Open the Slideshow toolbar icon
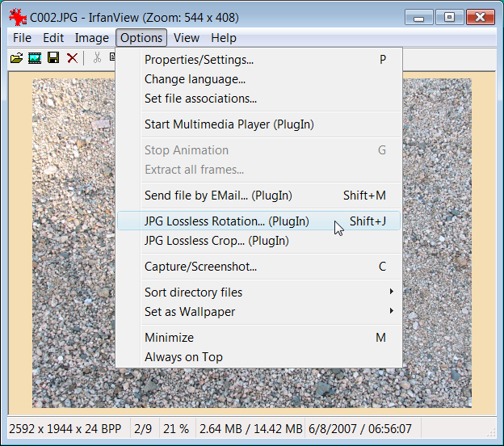 point(35,57)
